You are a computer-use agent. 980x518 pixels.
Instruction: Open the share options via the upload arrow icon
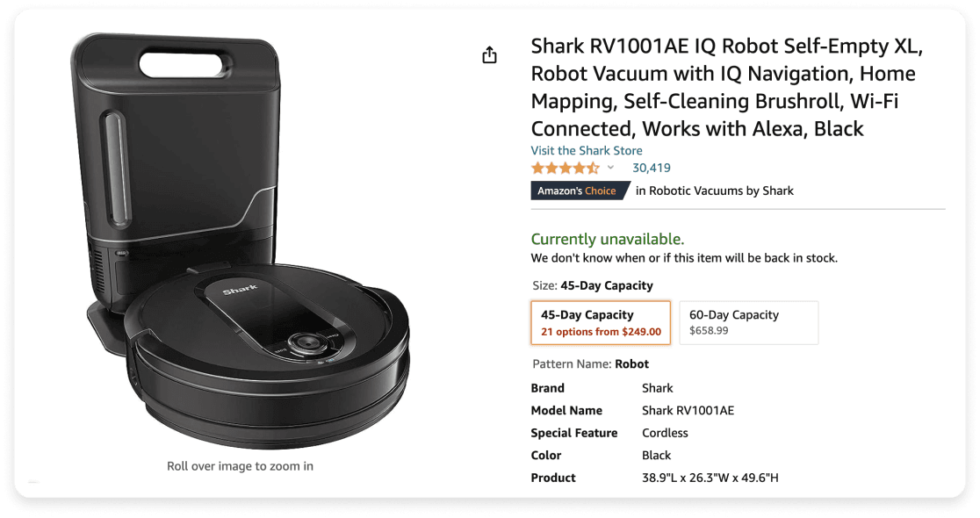coord(489,54)
